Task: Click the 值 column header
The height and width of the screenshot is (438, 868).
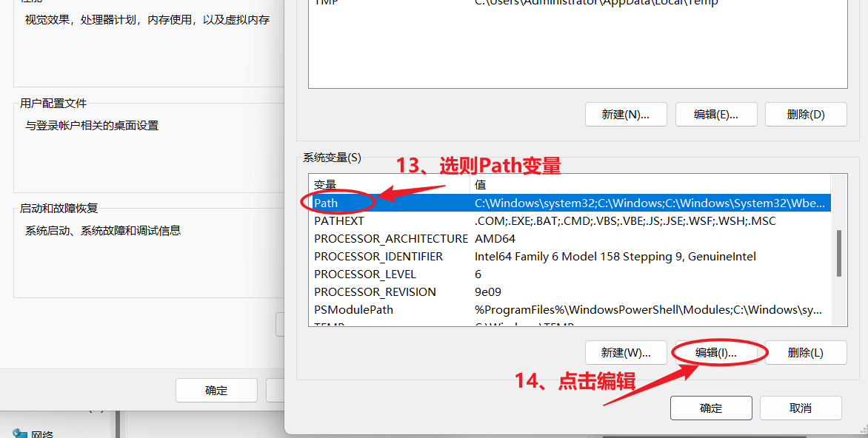Action: [650, 184]
